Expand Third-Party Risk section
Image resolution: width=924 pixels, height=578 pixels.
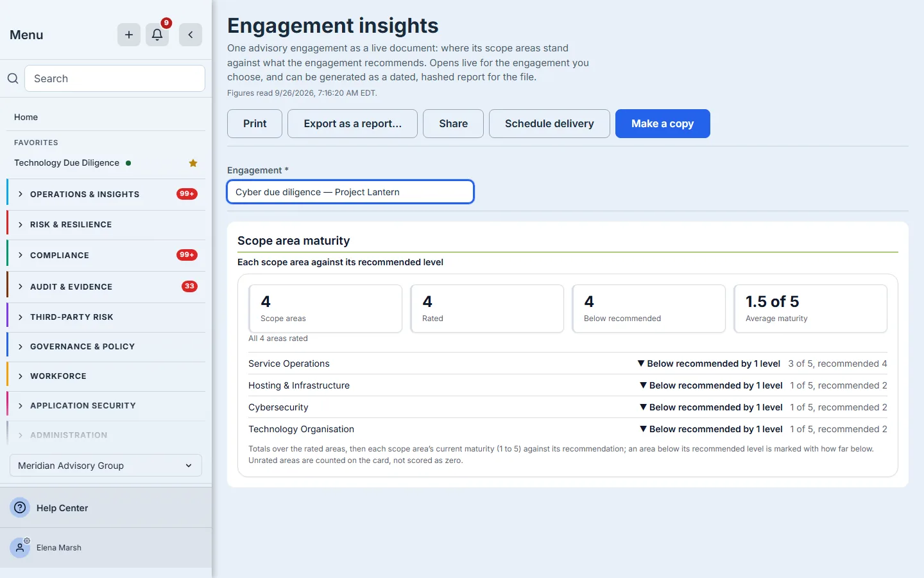click(106, 317)
